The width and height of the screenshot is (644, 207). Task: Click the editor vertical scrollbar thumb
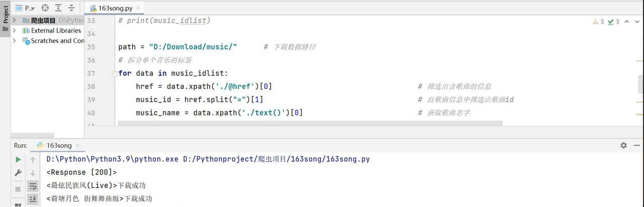641,84
